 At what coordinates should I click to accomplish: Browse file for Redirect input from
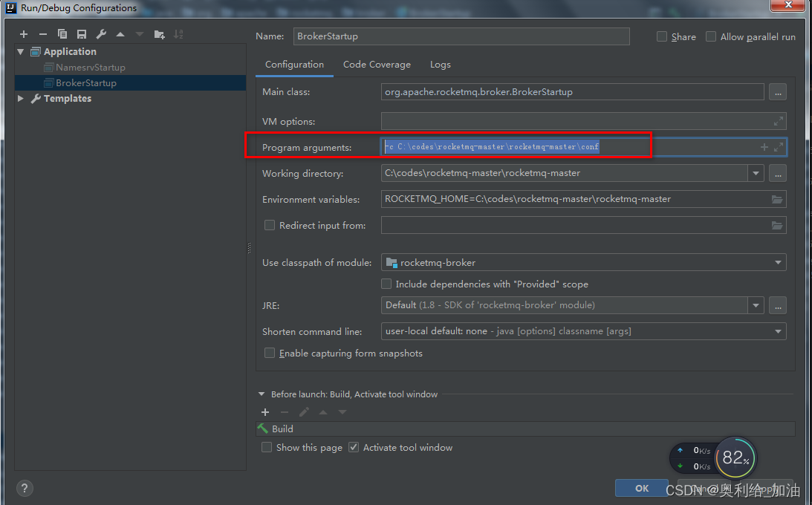tap(777, 225)
